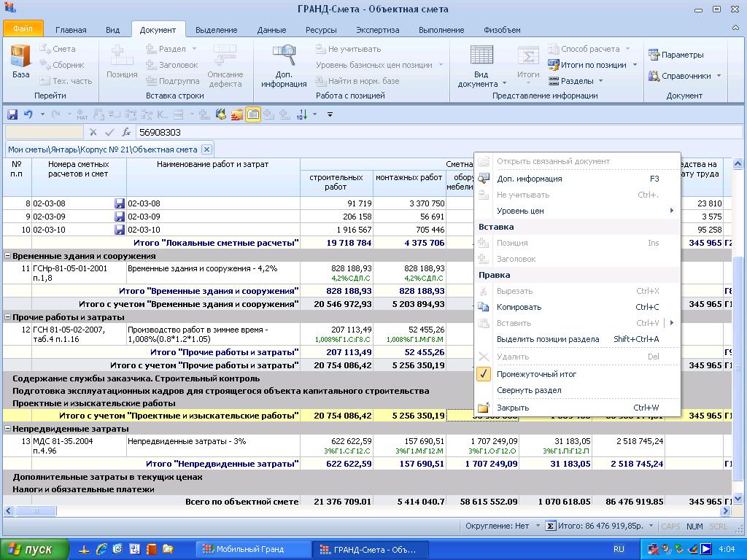Screen dimensions: 747x560
Task: Open linked estimate icon for row 02-03-08
Action: (x=120, y=204)
